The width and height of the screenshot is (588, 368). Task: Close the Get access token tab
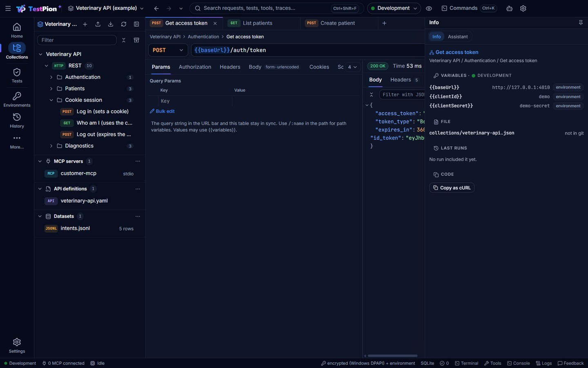point(215,23)
